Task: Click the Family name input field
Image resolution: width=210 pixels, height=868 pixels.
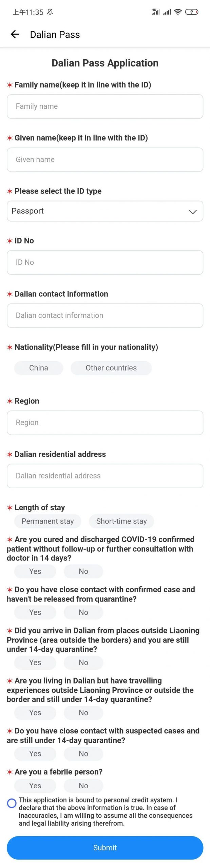Action: click(105, 106)
